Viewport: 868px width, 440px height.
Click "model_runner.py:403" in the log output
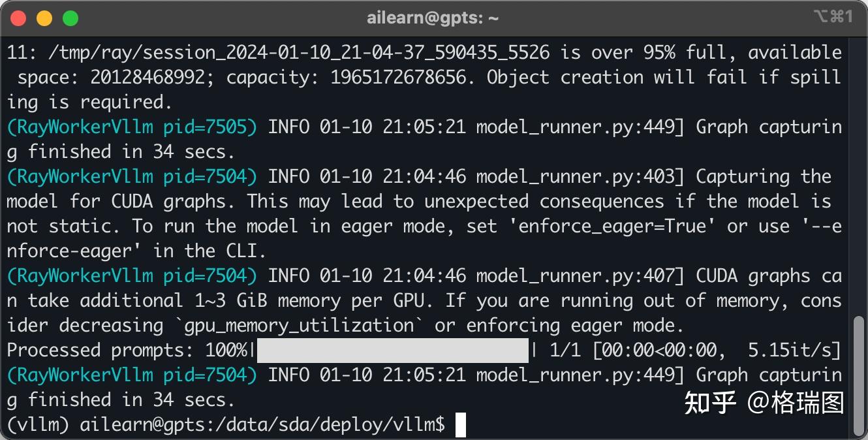click(580, 176)
